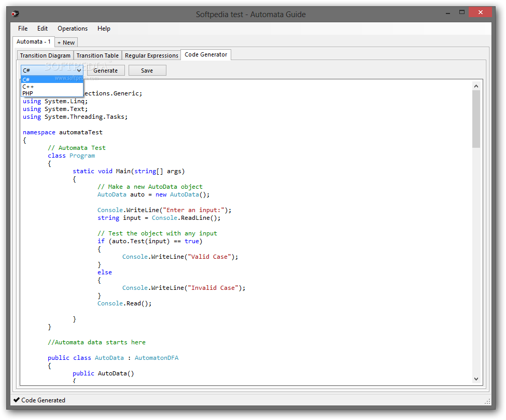Close the Automata Guide window
This screenshot has width=506, height=420.
(481, 12)
